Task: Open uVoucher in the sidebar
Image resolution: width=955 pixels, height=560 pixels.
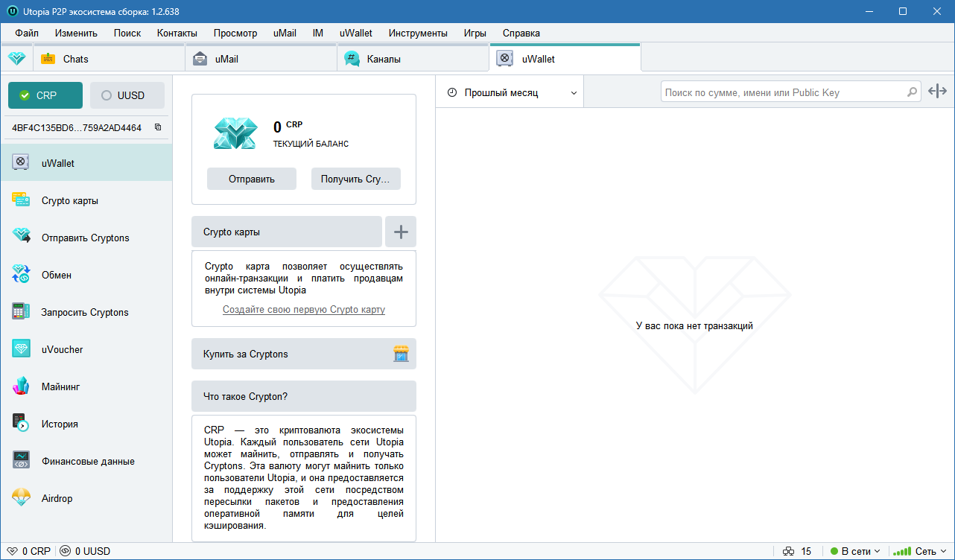Action: coord(86,349)
